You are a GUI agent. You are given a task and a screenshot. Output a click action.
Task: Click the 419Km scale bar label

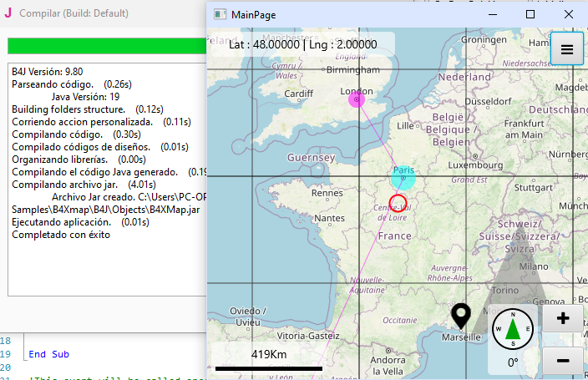click(x=269, y=354)
